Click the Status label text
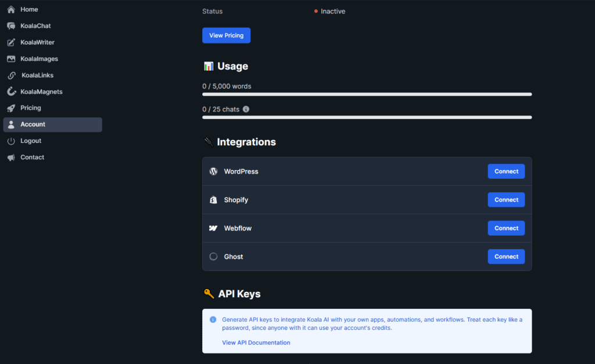This screenshot has height=364, width=595. click(x=213, y=12)
